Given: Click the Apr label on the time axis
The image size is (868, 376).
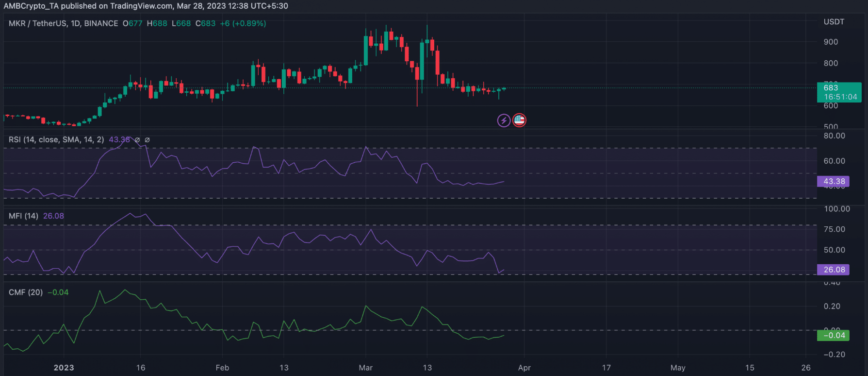Looking at the screenshot, I should pyautogui.click(x=524, y=368).
